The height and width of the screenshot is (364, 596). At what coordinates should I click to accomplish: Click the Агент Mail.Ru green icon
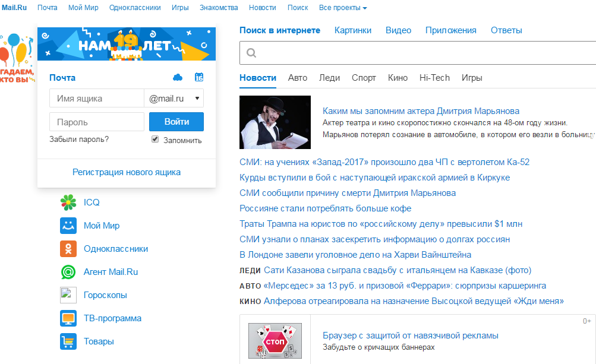68,272
